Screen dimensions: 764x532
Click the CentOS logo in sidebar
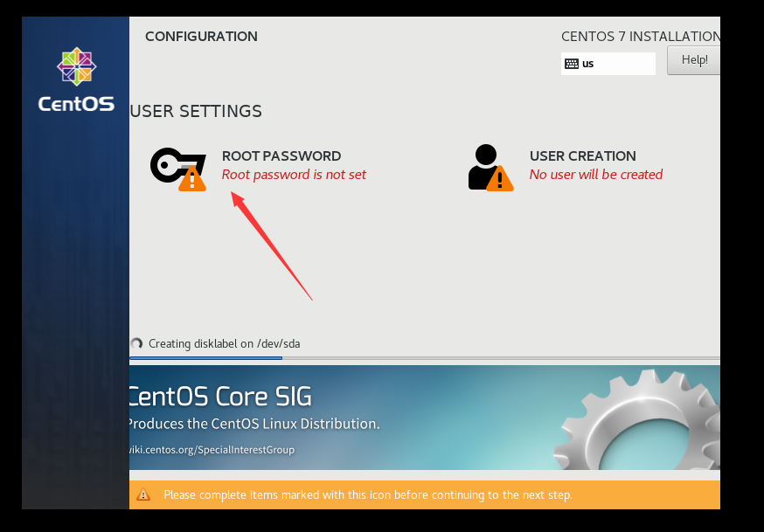77,79
